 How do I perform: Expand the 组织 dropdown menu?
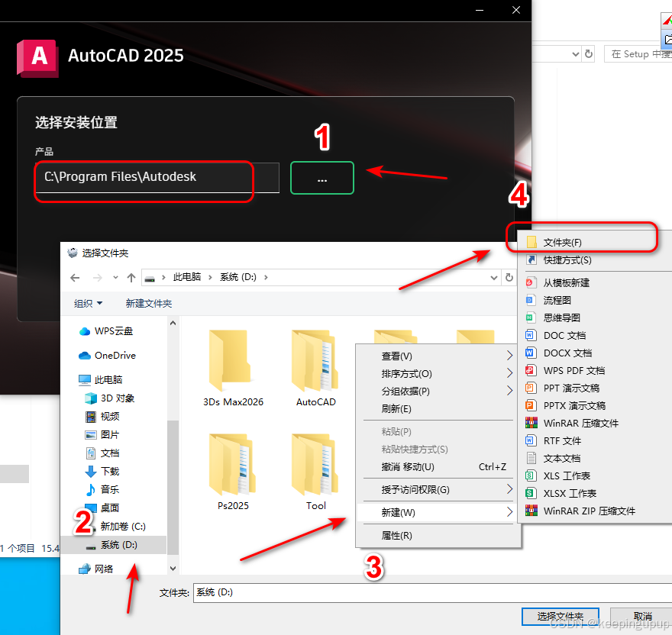[x=88, y=303]
